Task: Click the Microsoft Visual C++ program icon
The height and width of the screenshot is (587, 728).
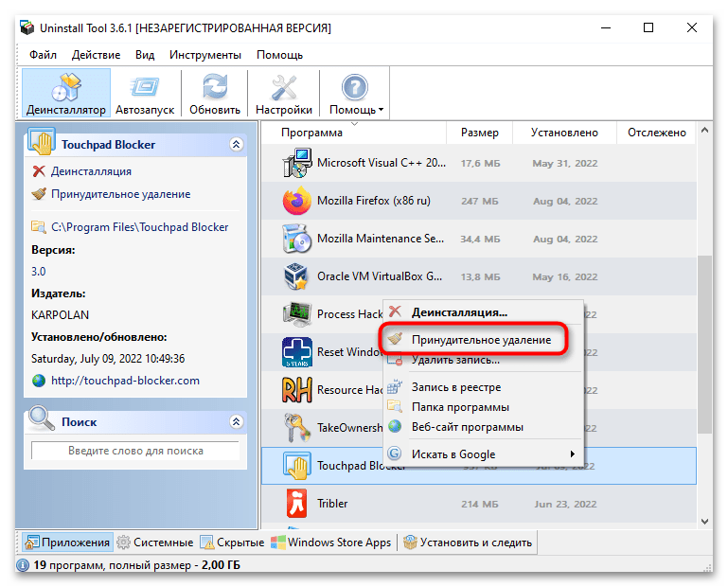Action: tap(296, 163)
